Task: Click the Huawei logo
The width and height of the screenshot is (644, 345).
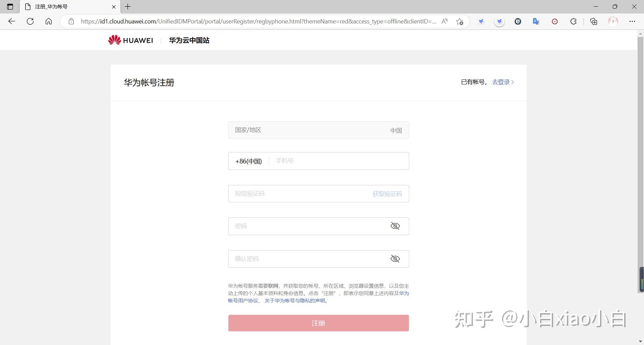Action: pos(130,40)
